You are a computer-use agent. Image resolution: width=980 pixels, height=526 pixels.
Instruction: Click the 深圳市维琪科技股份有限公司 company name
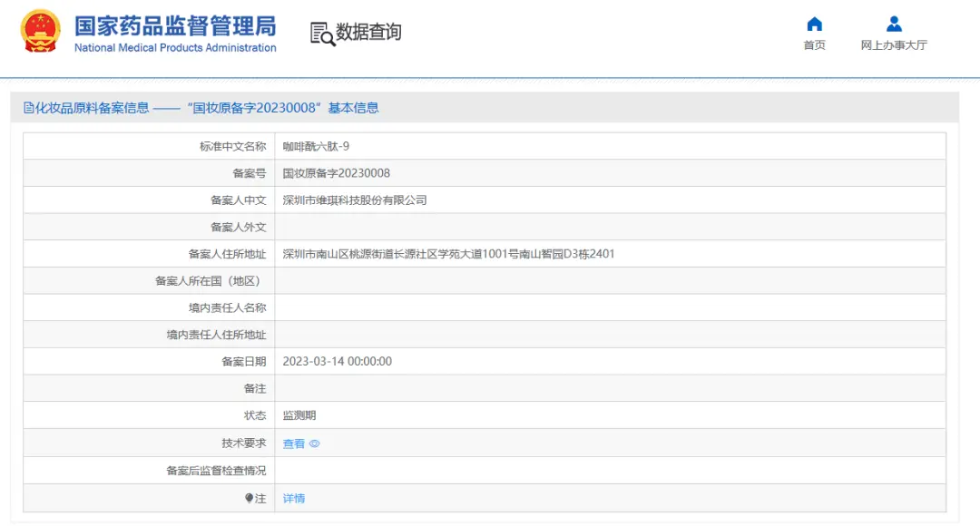coord(355,200)
